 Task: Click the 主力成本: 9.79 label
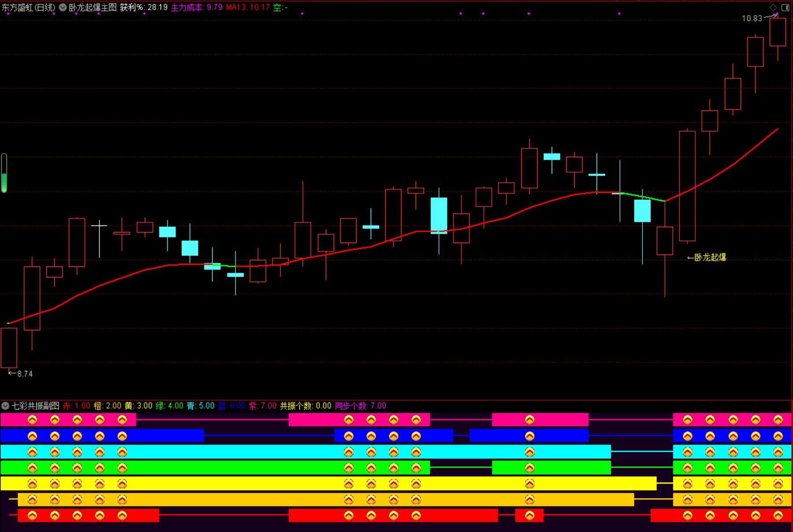(x=196, y=7)
